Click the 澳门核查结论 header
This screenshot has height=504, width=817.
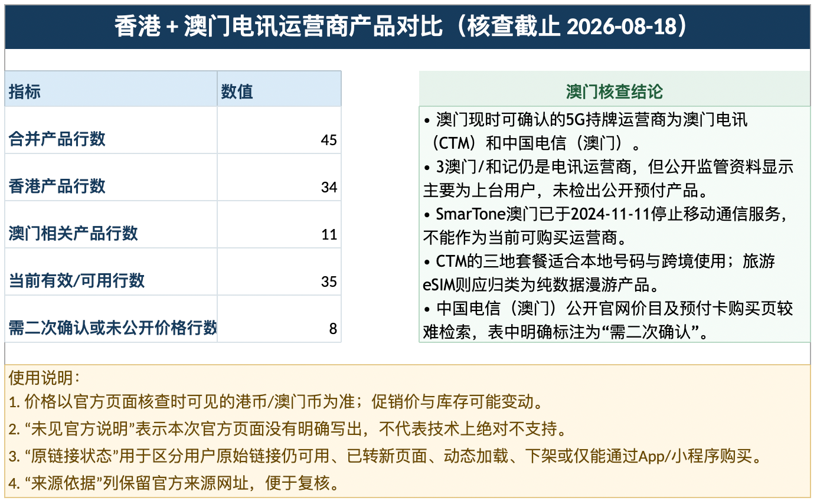pos(615,89)
